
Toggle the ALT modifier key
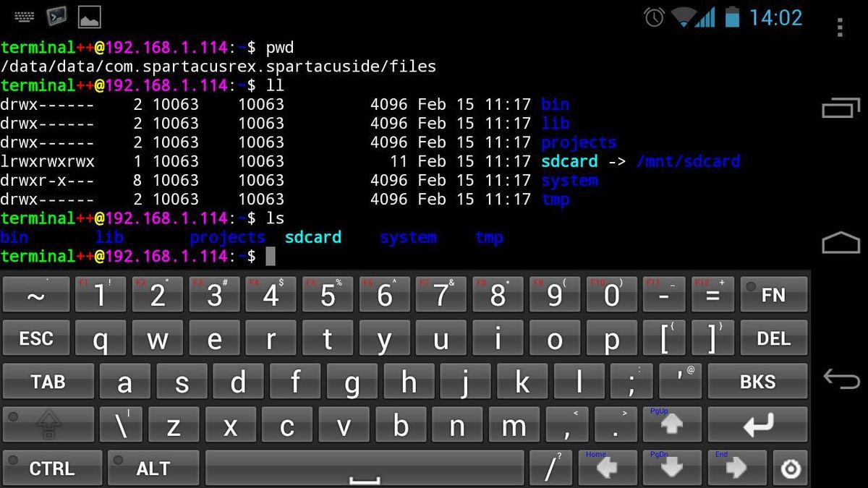[152, 466]
